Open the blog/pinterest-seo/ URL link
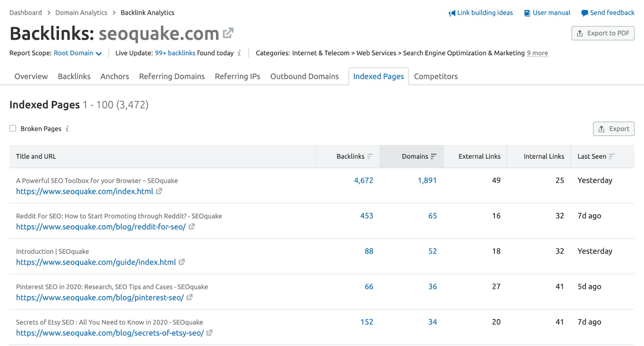The height and width of the screenshot is (346, 644). coord(100,298)
